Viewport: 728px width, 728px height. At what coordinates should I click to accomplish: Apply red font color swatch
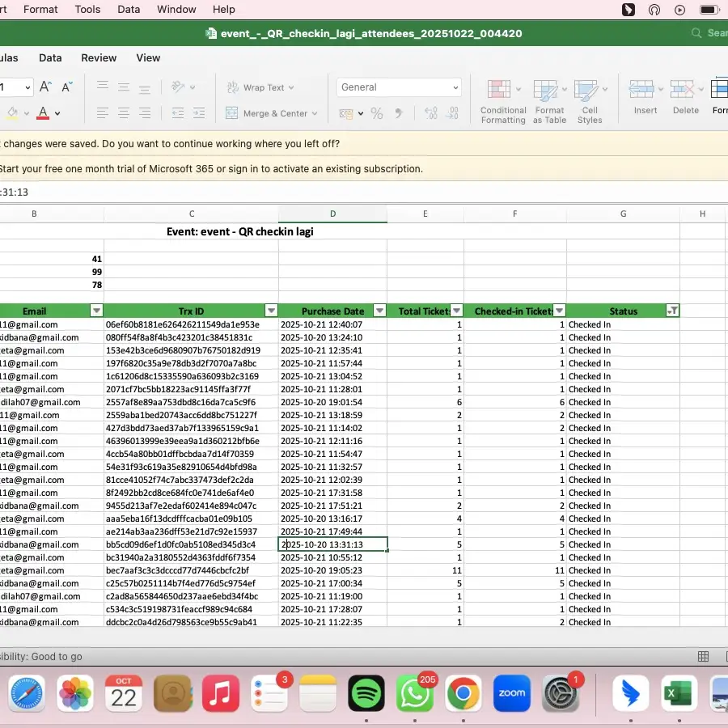[x=43, y=112]
